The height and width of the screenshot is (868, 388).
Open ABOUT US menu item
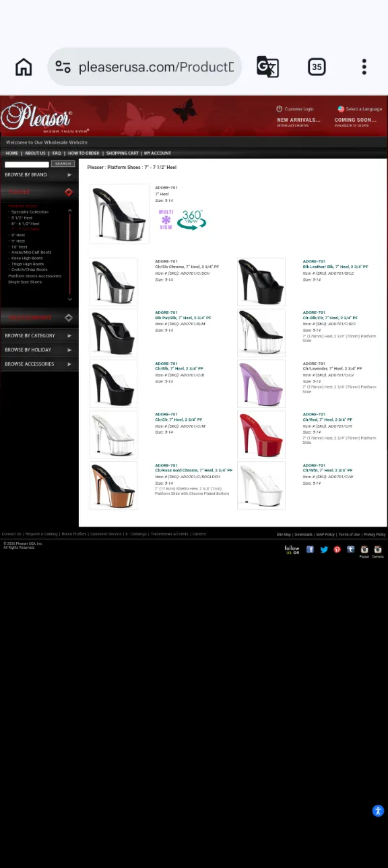(x=35, y=154)
